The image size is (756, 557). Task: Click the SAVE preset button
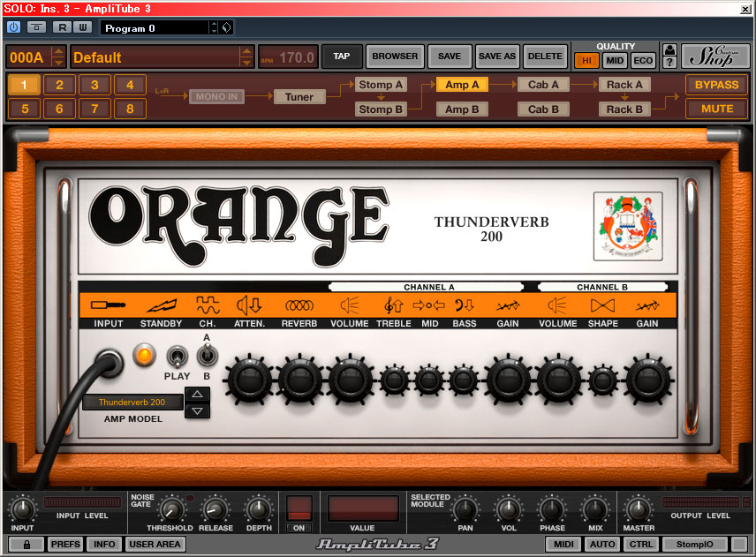click(450, 56)
